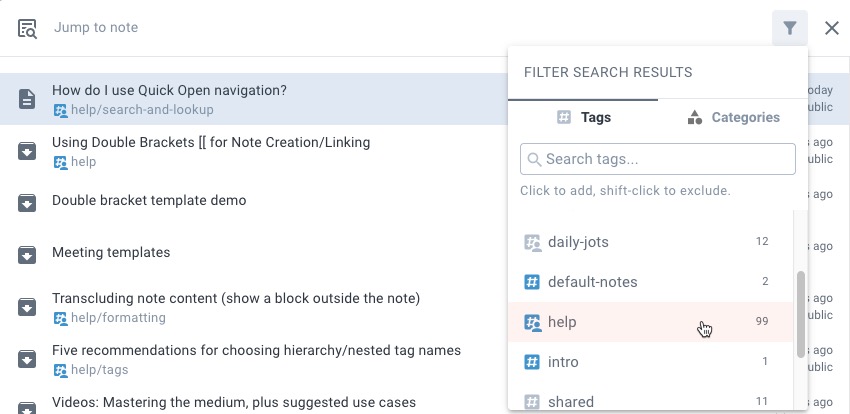
Task: Click the count 2 on default-notes
Action: 765,281
